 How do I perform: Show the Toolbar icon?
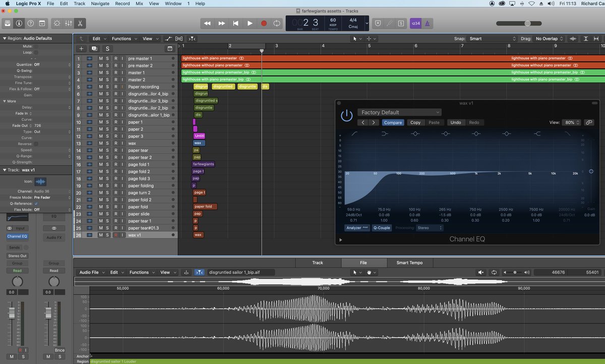pos(42,23)
